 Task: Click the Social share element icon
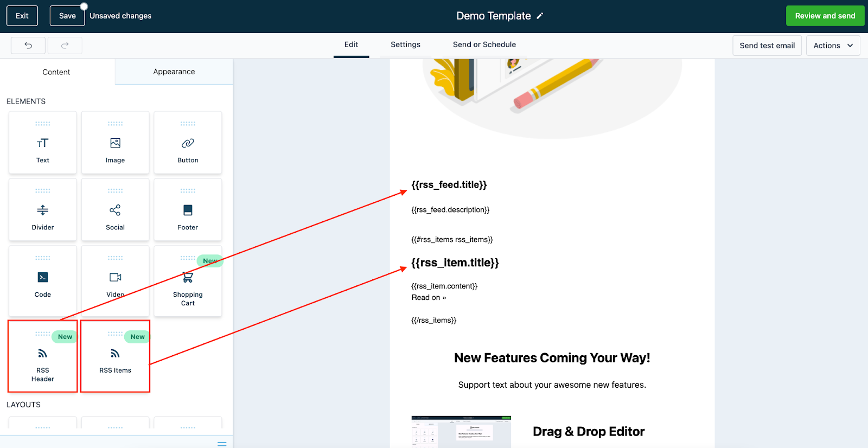(115, 210)
